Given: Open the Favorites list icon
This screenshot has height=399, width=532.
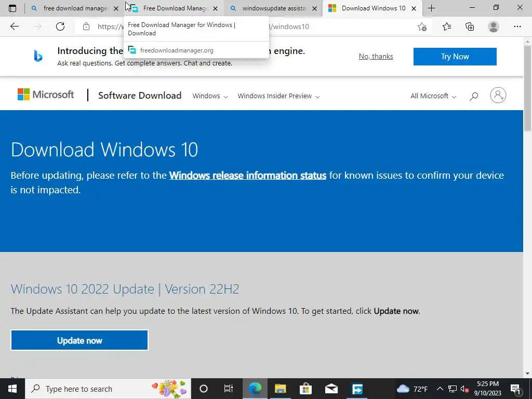Looking at the screenshot, I should coord(447,26).
